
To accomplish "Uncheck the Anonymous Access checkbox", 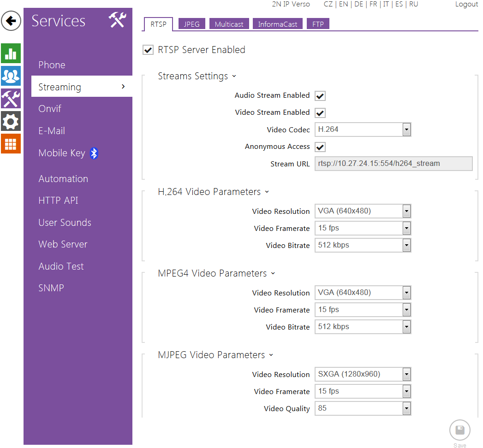I will pos(320,147).
